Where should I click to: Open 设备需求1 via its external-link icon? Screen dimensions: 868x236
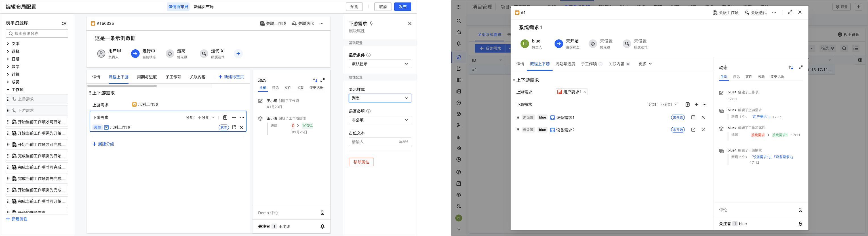693,117
